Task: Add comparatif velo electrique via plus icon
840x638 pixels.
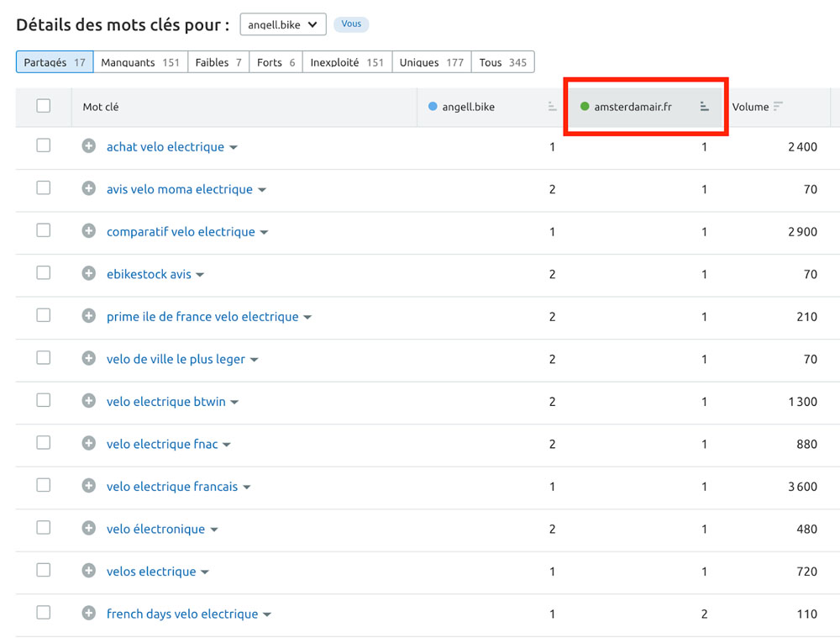Action: [x=89, y=230]
